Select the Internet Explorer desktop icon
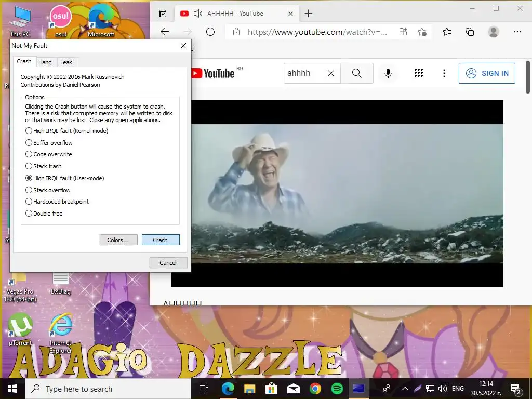Viewport: 532px width, 399px height. click(x=60, y=333)
